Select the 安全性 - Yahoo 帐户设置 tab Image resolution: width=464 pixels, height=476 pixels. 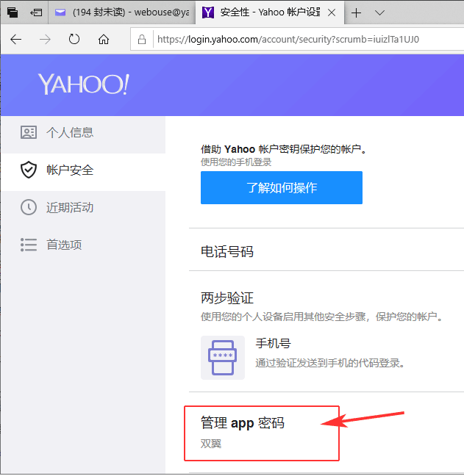[x=270, y=12]
